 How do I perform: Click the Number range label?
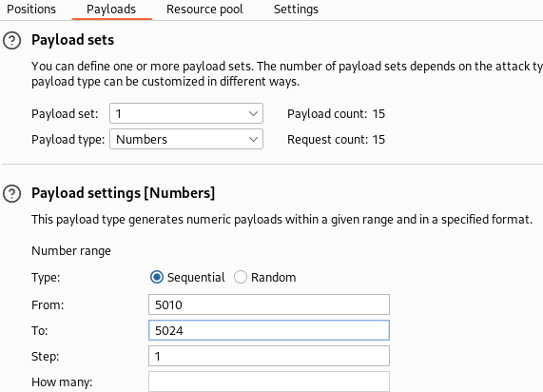coord(71,251)
